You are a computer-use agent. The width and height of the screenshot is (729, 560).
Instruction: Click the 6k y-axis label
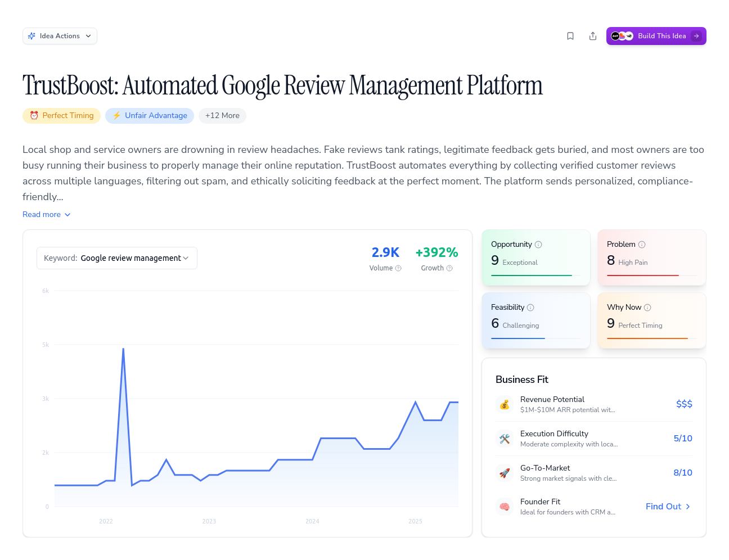click(46, 291)
